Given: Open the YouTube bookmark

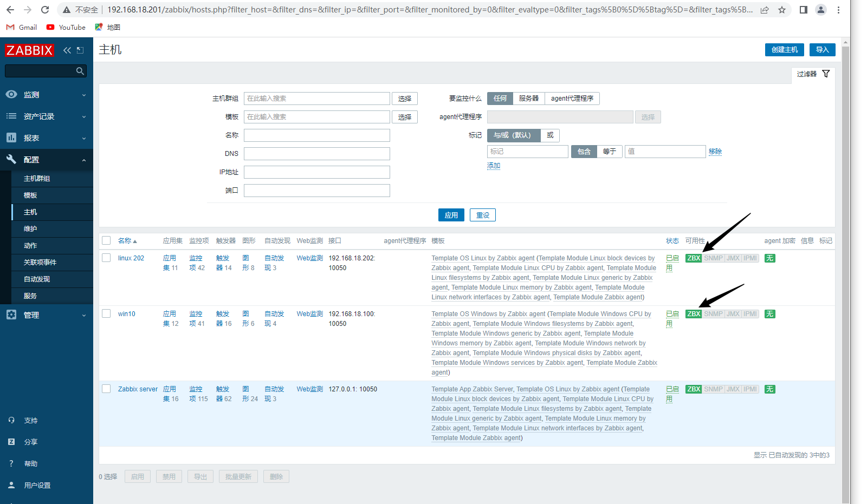Looking at the screenshot, I should click(66, 27).
